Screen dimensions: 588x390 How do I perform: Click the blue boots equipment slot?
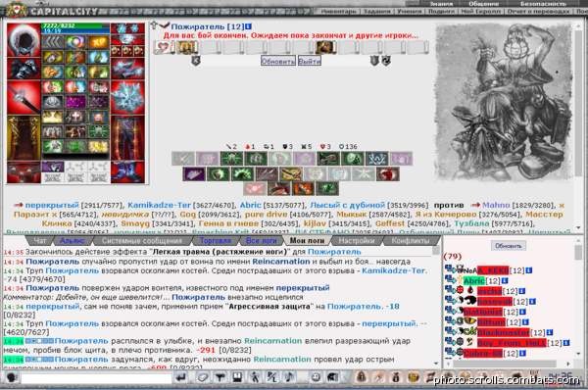pyautogui.click(x=127, y=172)
